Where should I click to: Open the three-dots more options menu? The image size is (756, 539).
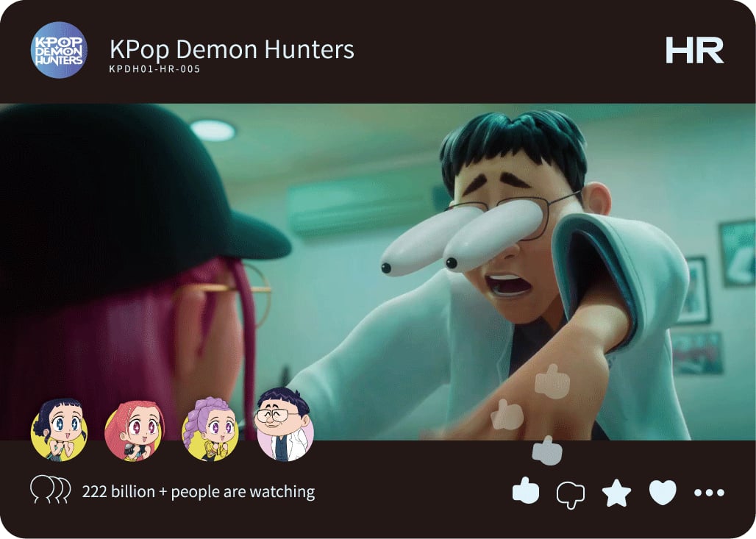(709, 493)
